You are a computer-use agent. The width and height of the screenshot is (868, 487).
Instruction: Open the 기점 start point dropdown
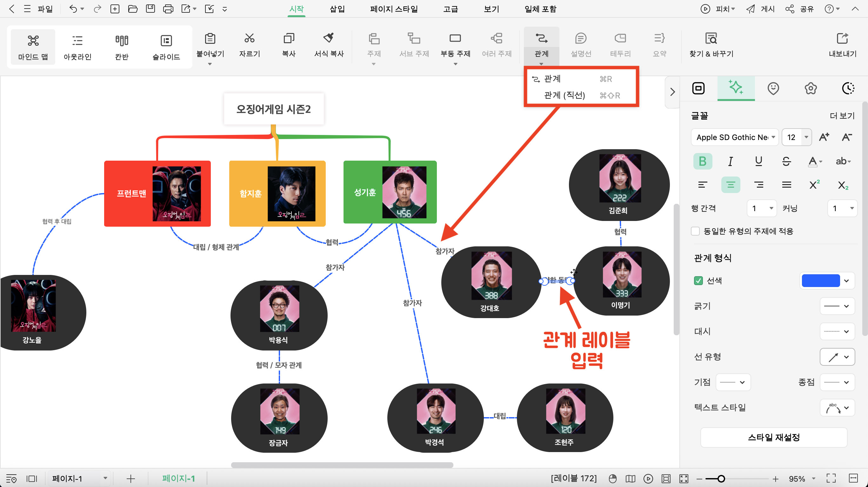[x=733, y=382]
